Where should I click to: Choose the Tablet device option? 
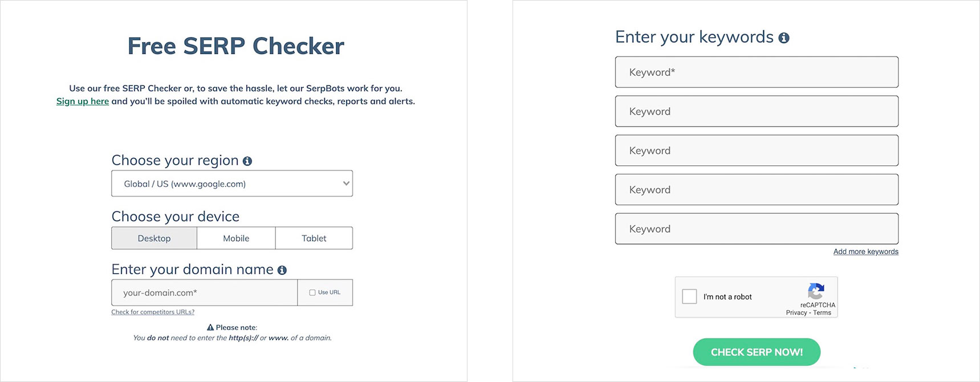click(x=314, y=238)
